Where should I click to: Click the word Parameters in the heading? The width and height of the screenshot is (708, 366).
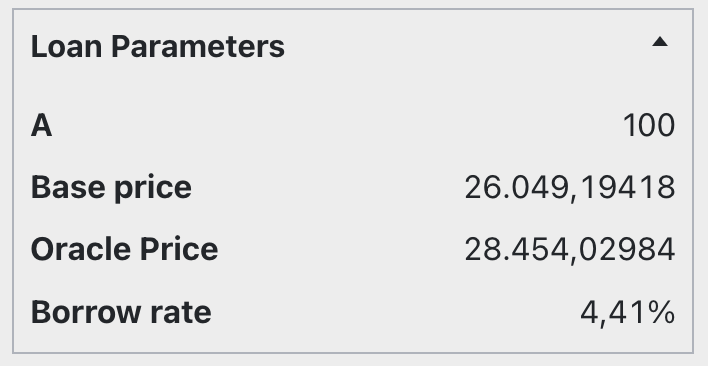[198, 46]
